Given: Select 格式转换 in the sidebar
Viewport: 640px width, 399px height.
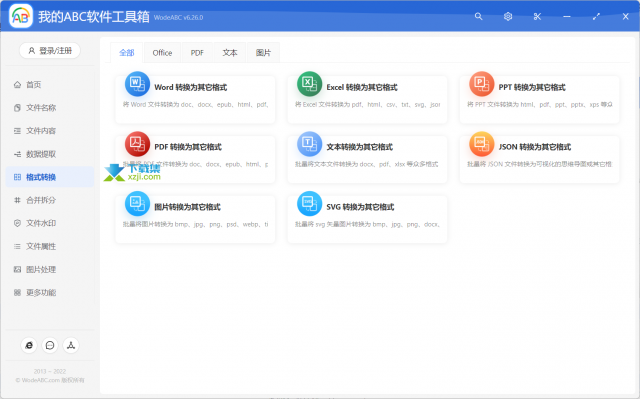Looking at the screenshot, I should (x=50, y=177).
